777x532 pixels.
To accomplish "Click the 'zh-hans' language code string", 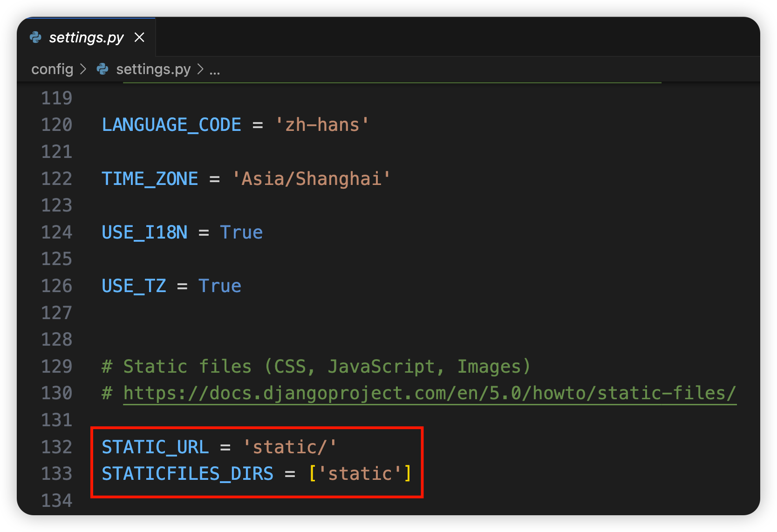I will (x=322, y=125).
